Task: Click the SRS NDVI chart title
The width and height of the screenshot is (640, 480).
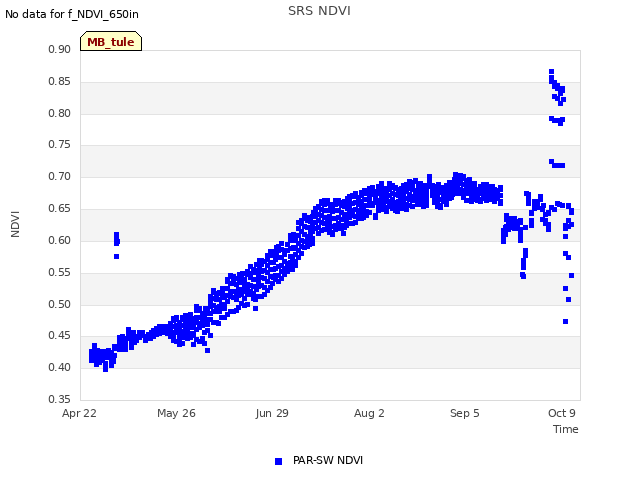Action: [319, 11]
